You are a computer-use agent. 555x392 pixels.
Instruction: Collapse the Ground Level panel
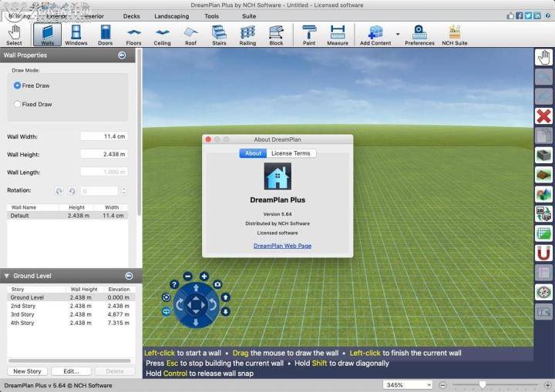pyautogui.click(x=129, y=276)
